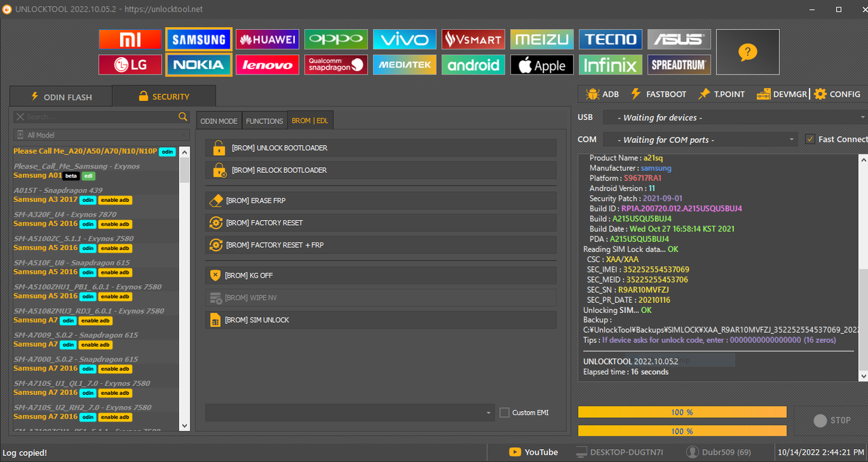Click the DESKTOP-DUGTN7I computer name

tap(619, 452)
